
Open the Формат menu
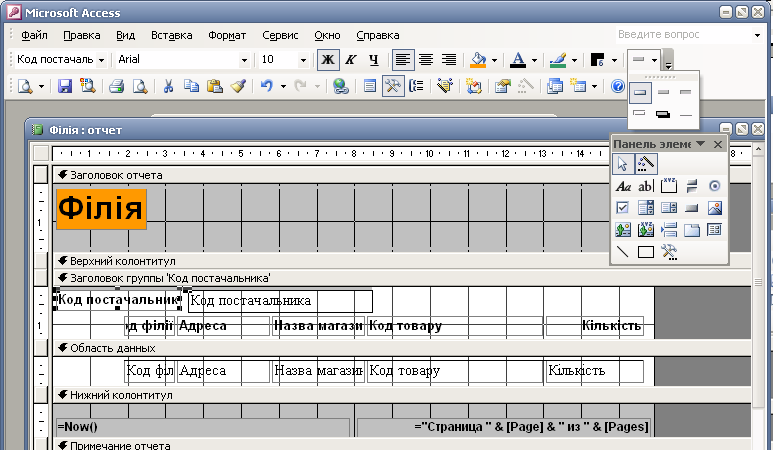227,35
